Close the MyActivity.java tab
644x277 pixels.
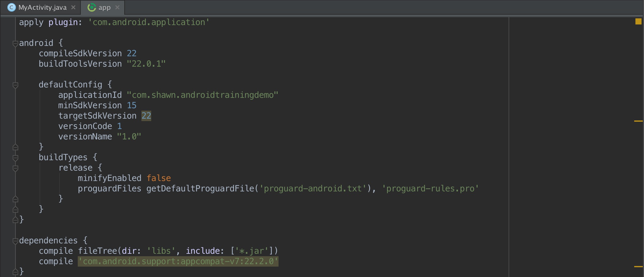73,7
